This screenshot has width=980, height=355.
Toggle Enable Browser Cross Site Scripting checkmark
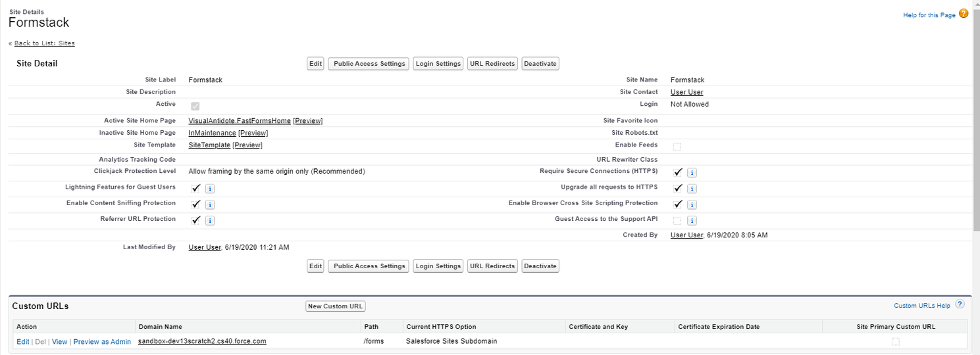pyautogui.click(x=677, y=204)
